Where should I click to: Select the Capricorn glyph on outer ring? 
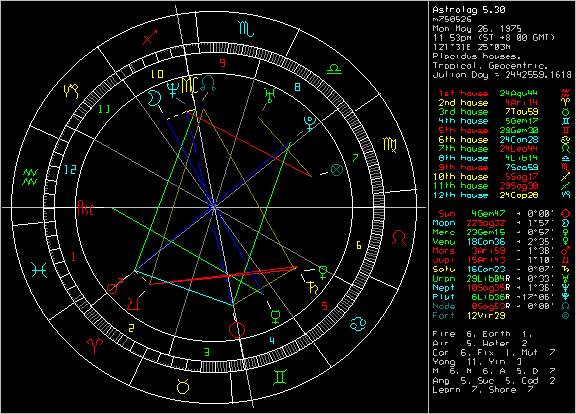point(71,91)
